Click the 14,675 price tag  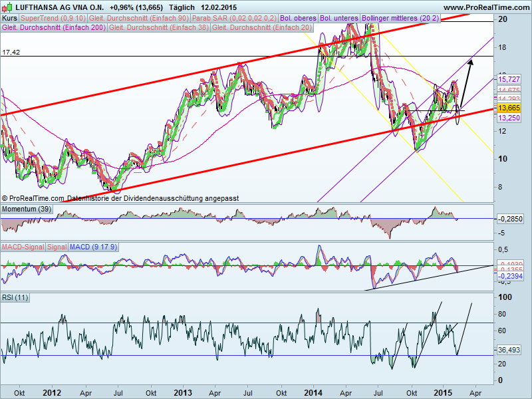509,90
